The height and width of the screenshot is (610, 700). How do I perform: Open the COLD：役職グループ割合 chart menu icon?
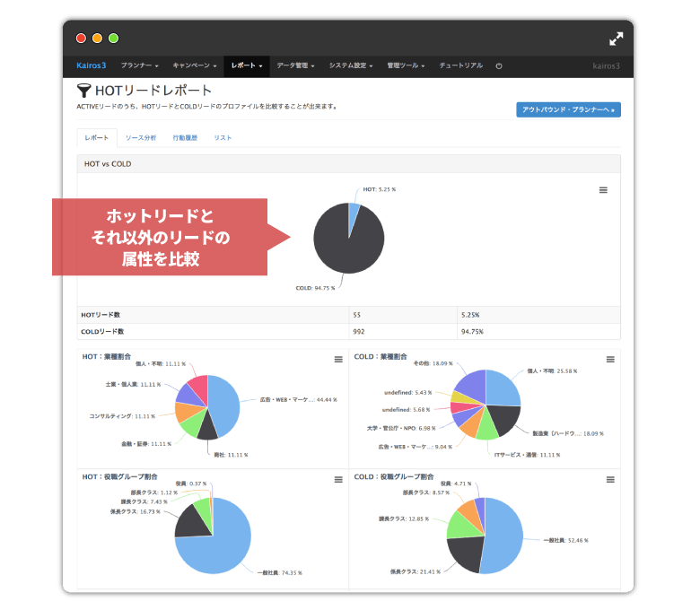point(610,479)
